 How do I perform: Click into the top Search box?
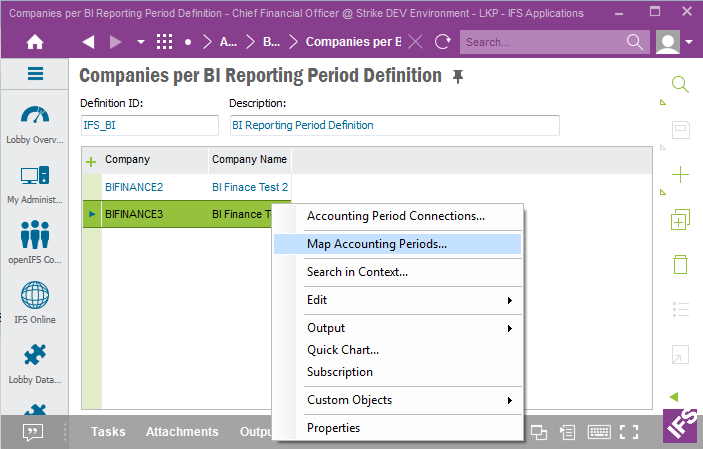coord(541,42)
